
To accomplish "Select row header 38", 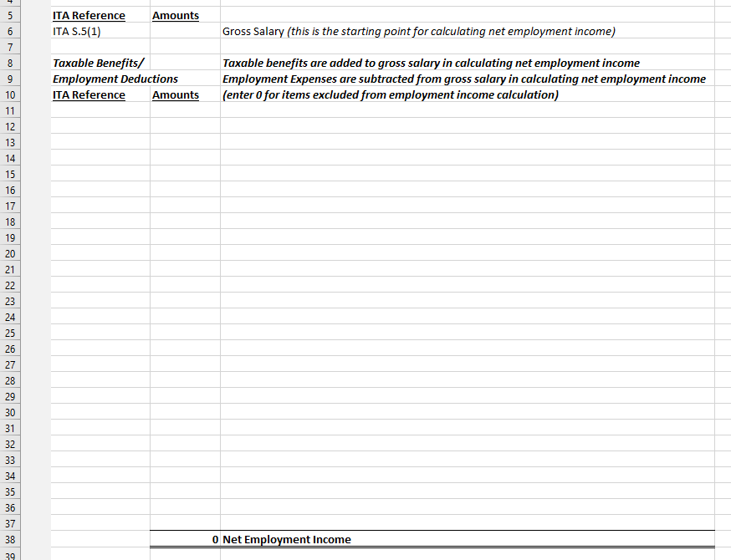I will point(10,539).
